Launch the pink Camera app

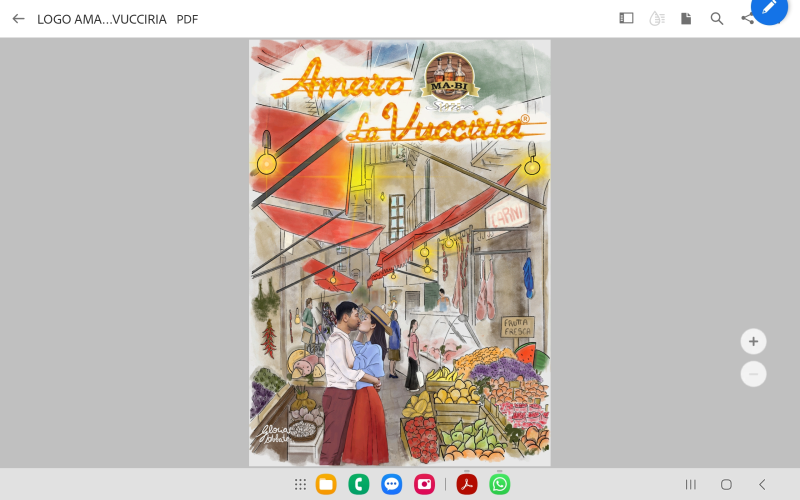[424, 484]
